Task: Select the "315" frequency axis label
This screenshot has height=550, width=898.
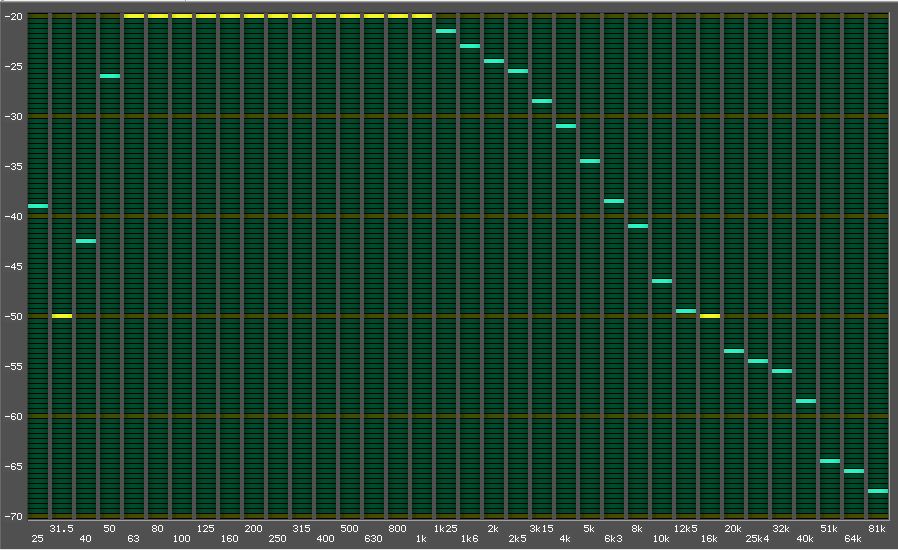Action: click(x=302, y=529)
